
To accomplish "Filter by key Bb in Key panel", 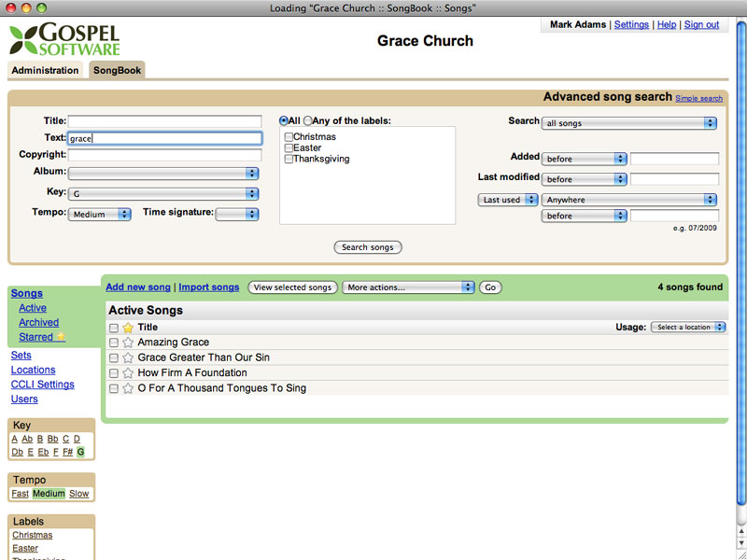I will (x=52, y=439).
